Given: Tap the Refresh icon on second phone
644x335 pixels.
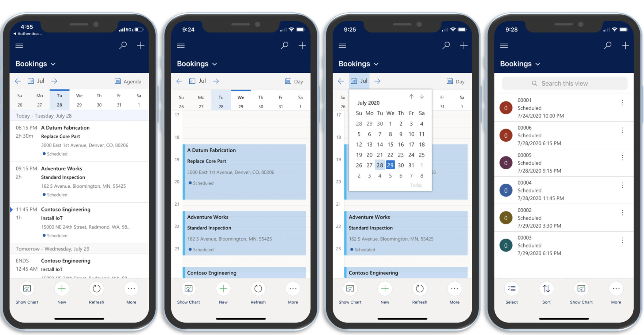Looking at the screenshot, I should [258, 291].
